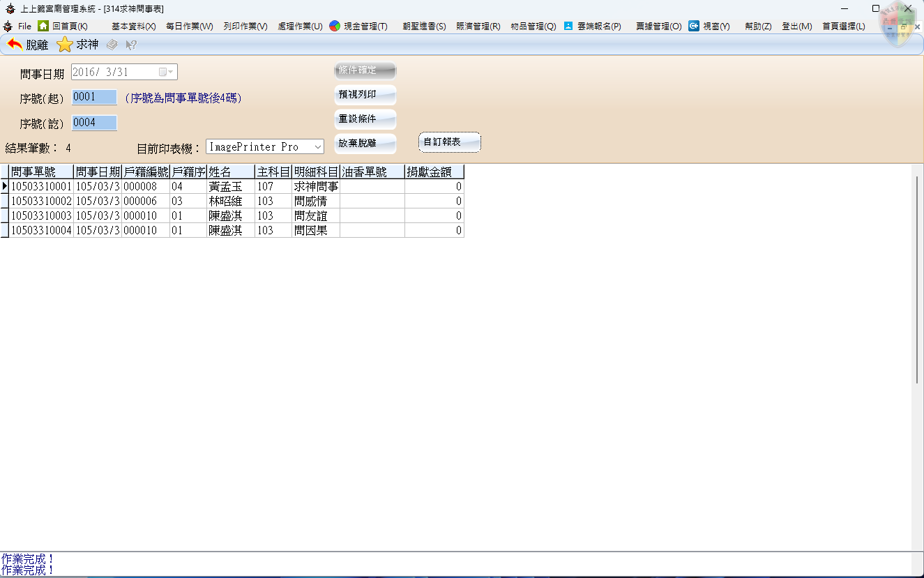This screenshot has width=924, height=578.
Task: Click the 重設條件 button
Action: (x=365, y=119)
